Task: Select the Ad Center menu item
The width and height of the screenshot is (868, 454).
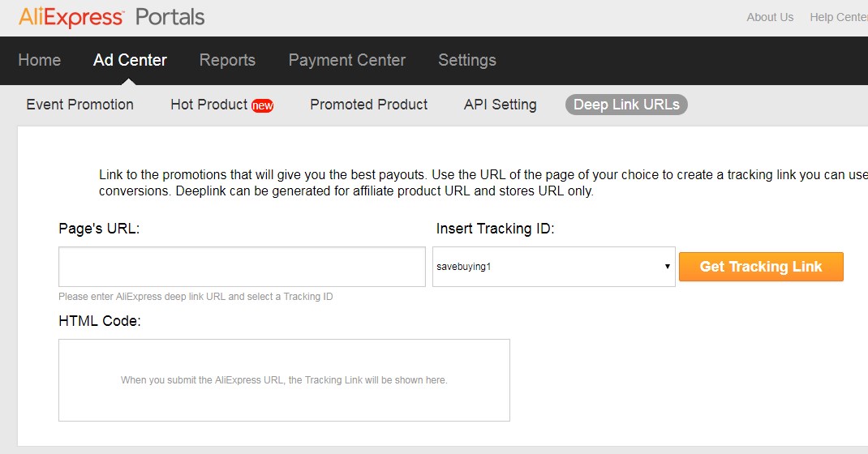Action: [130, 60]
